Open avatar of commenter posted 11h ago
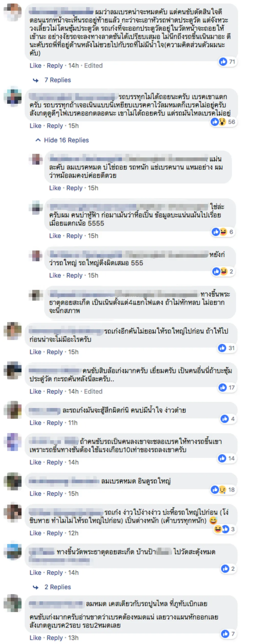 (x=12, y=410)
